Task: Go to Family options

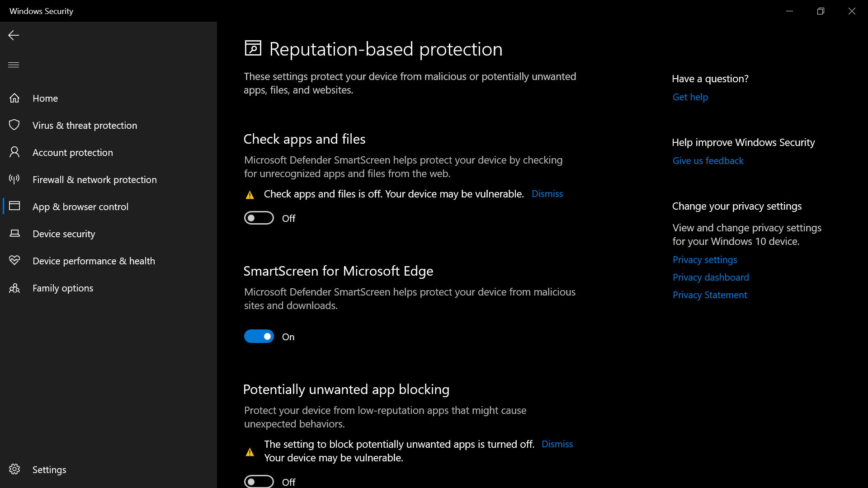Action: (108, 288)
